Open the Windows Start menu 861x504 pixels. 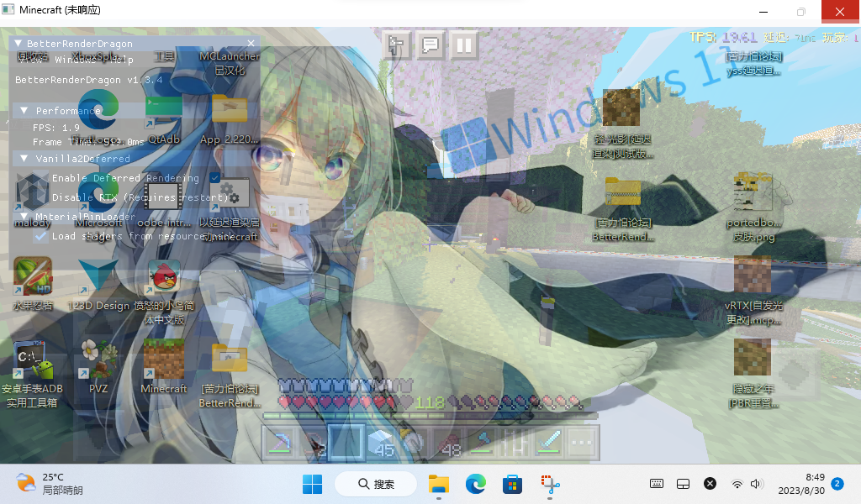(x=313, y=484)
